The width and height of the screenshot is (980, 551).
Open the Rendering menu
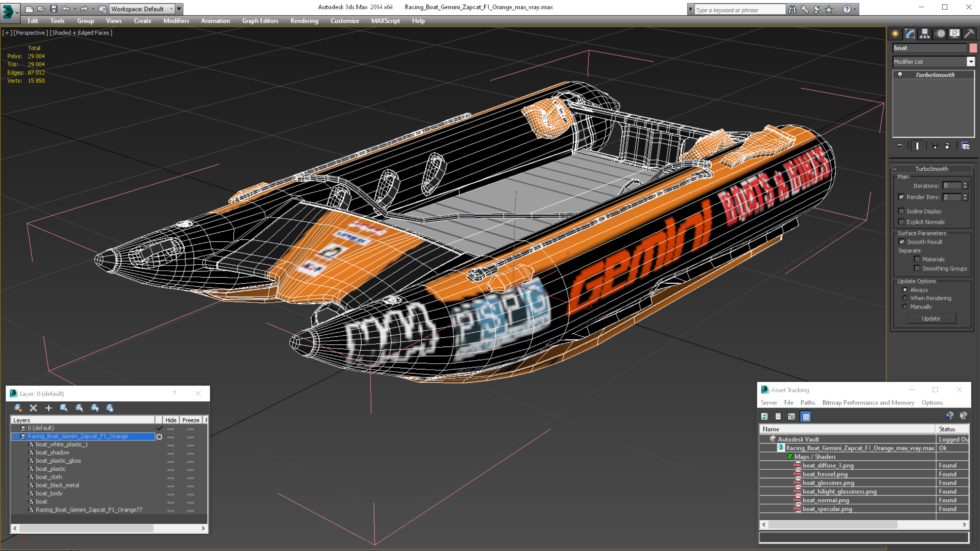click(304, 21)
